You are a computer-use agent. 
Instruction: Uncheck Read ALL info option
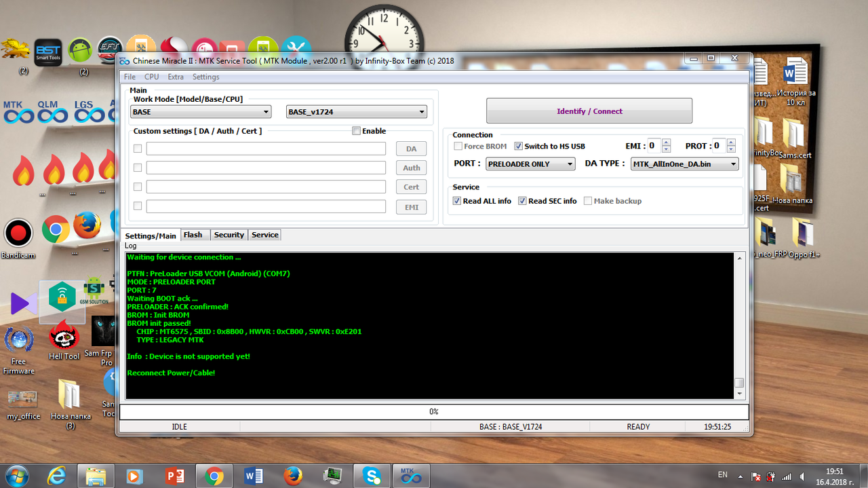(x=457, y=201)
